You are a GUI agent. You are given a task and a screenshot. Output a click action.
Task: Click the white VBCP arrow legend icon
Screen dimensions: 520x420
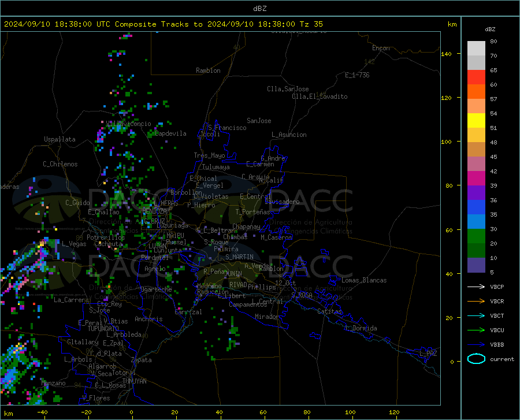coord(476,287)
